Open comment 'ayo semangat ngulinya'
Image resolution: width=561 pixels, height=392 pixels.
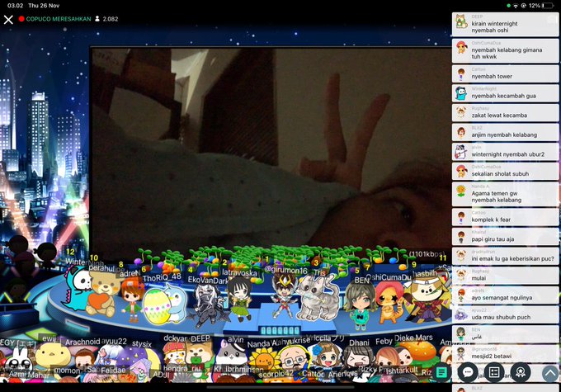pyautogui.click(x=505, y=295)
